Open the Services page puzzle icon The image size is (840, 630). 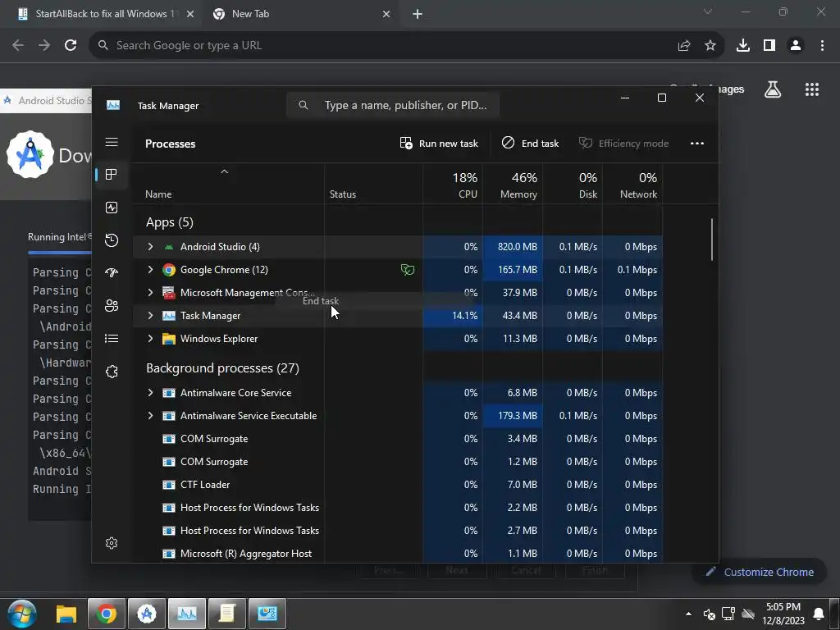coord(112,372)
